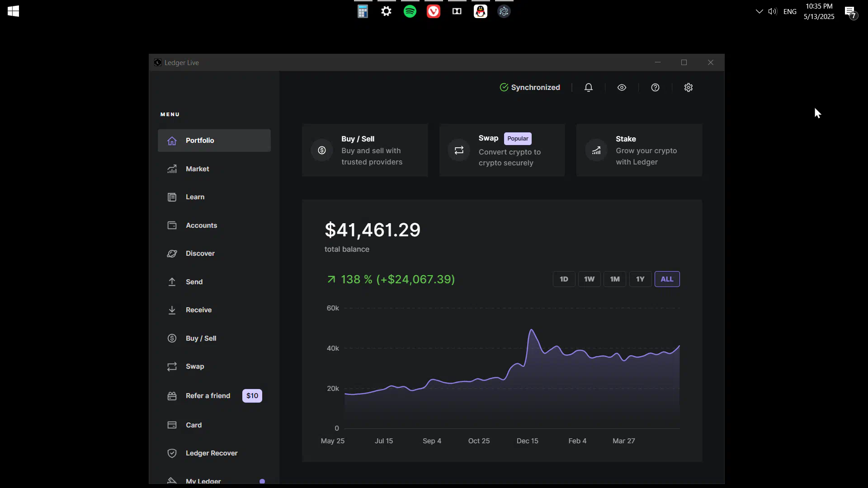The height and width of the screenshot is (488, 868).
Task: Click the Card icon in sidebar
Action: (172, 425)
